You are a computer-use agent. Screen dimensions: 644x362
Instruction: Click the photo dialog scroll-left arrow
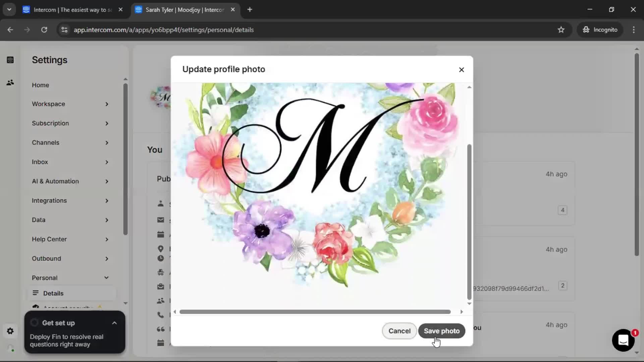(x=175, y=312)
